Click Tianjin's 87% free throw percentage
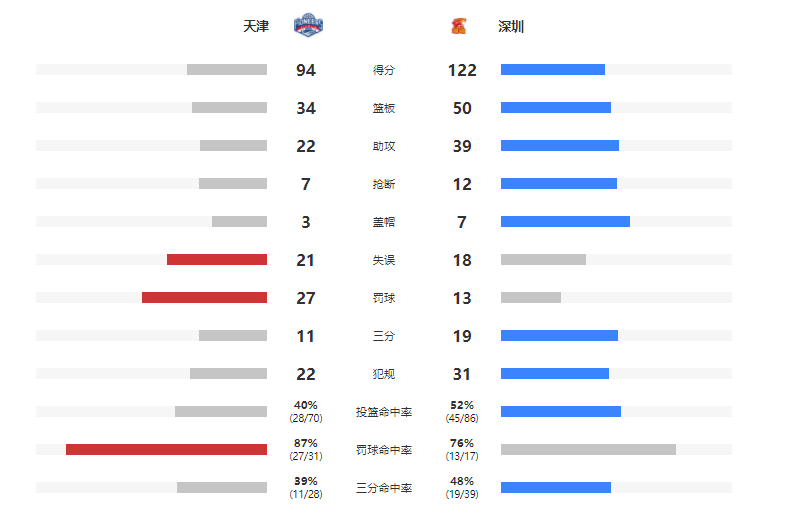The width and height of the screenshot is (789, 525). tap(305, 443)
